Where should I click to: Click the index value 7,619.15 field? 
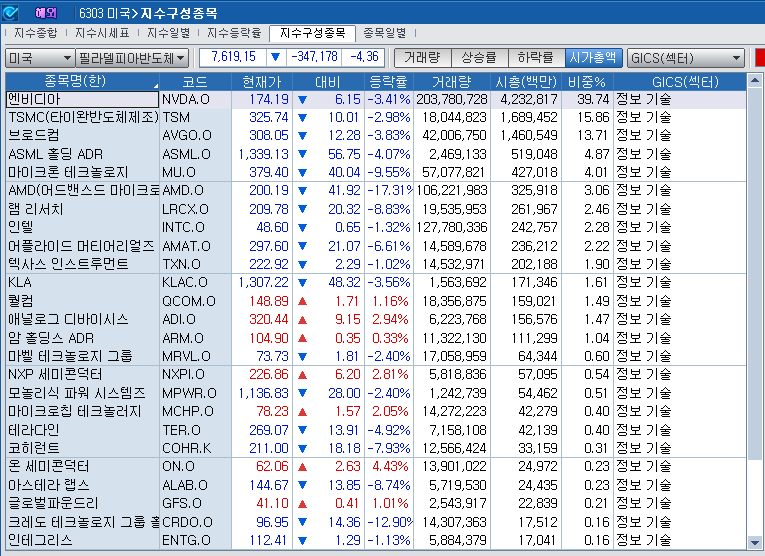(233, 57)
